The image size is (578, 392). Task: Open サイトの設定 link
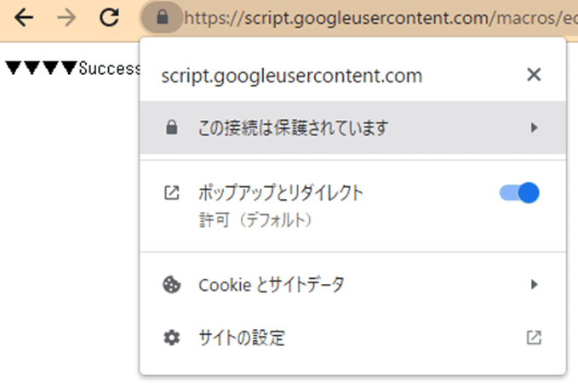(x=352, y=338)
